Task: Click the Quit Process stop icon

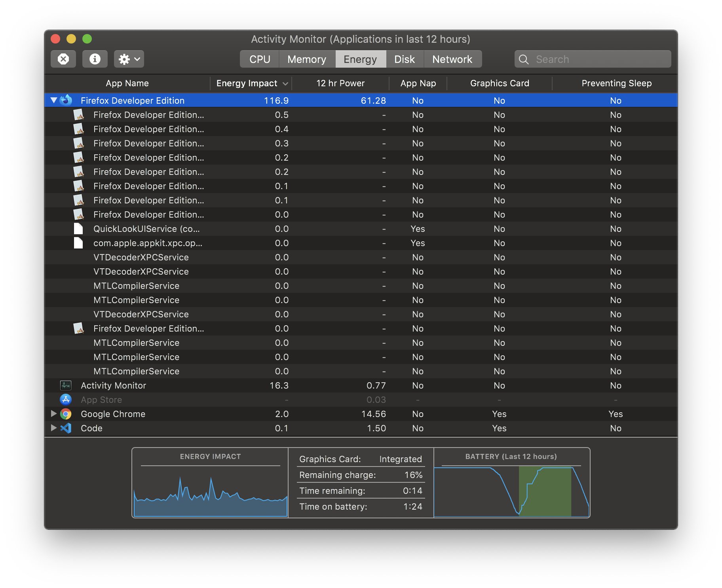Action: click(63, 59)
